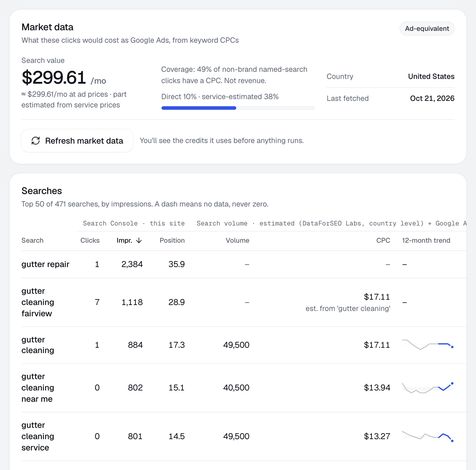Click the Market data heading
The image size is (476, 470).
(x=47, y=27)
